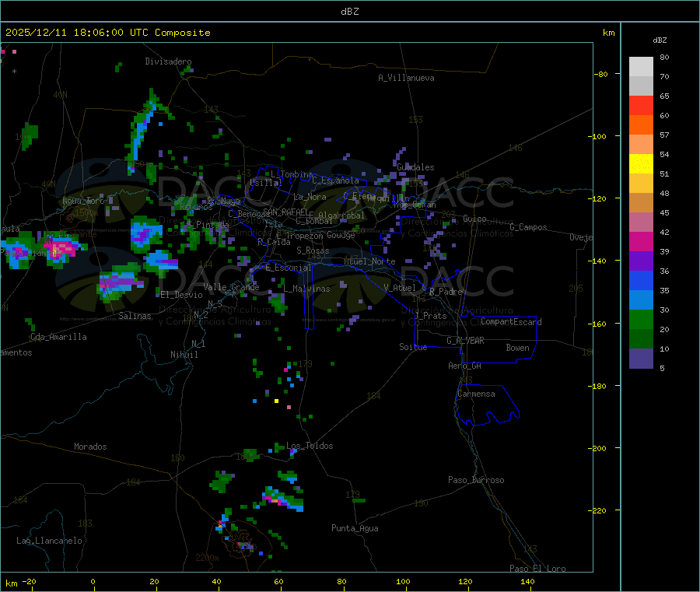Select the 140 tick on the bottom axis

(527, 581)
